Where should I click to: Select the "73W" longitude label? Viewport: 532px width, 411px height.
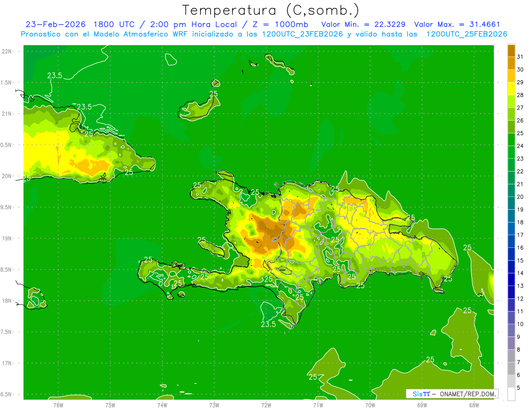214,405
